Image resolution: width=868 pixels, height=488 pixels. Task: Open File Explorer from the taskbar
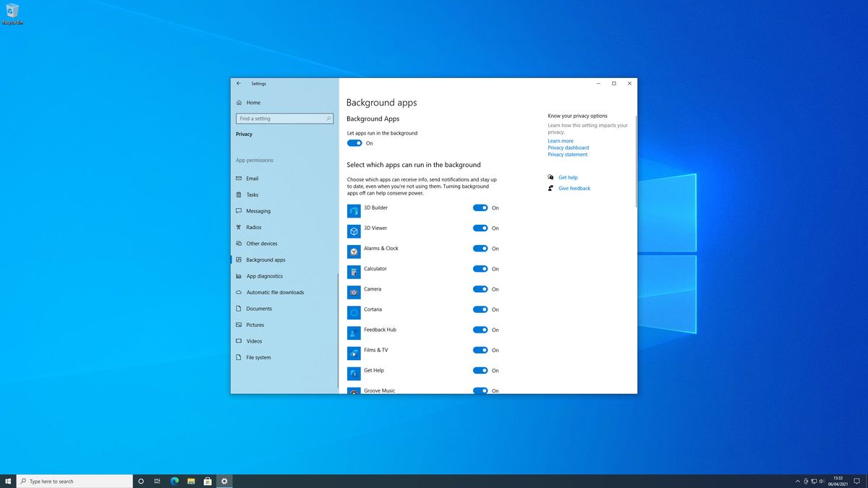(x=190, y=481)
